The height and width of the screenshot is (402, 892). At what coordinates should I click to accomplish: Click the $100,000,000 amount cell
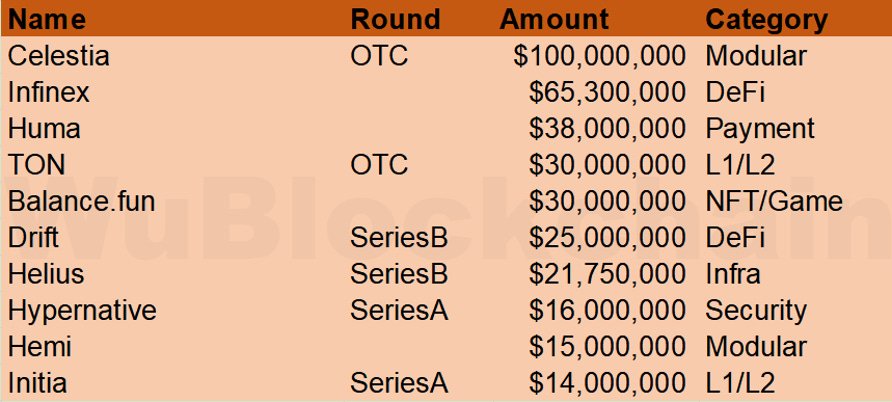[600, 56]
